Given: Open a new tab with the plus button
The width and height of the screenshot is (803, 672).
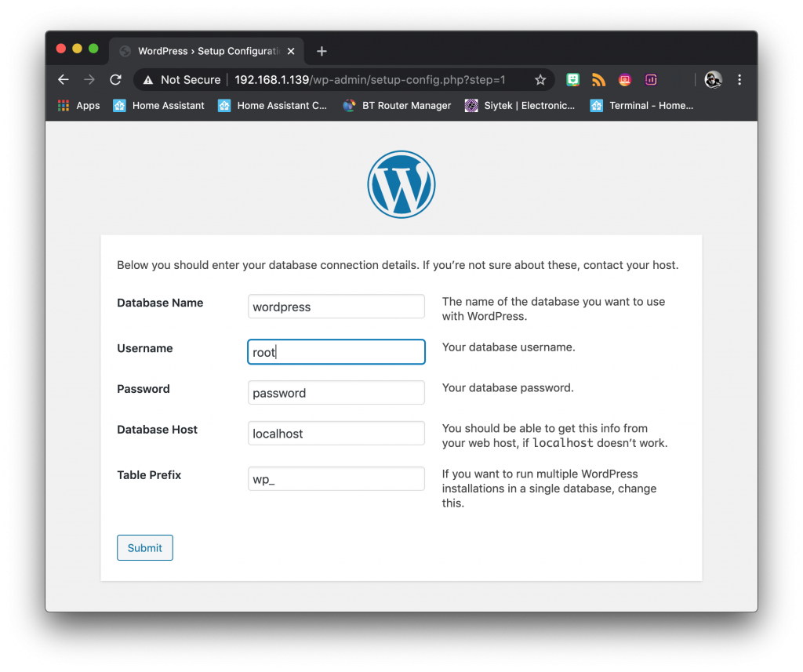Looking at the screenshot, I should [322, 51].
